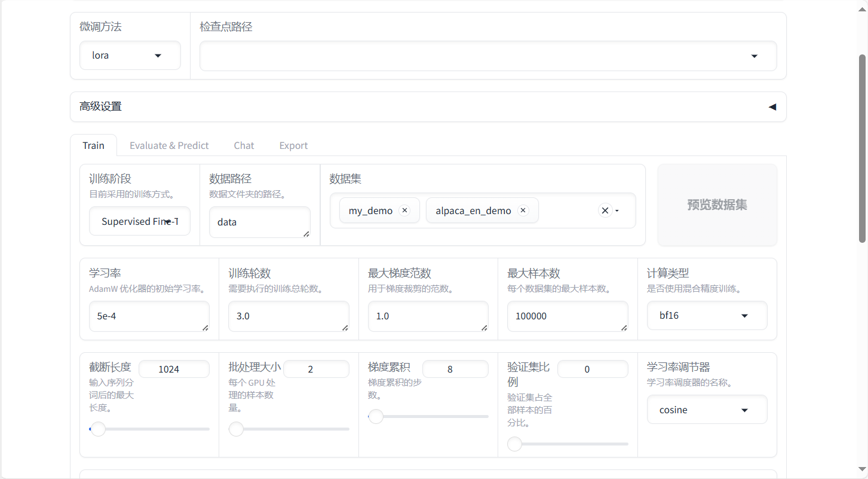Clear all selected datasets icon
The width and height of the screenshot is (868, 479).
pyautogui.click(x=605, y=210)
